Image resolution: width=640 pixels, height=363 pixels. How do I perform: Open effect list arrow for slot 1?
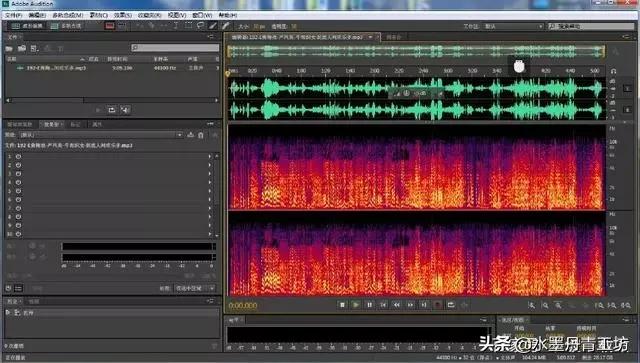coord(210,156)
